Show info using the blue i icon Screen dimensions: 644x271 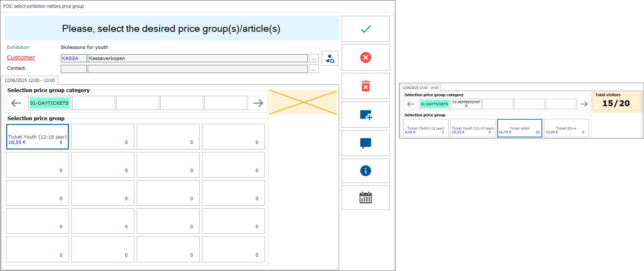pos(365,171)
